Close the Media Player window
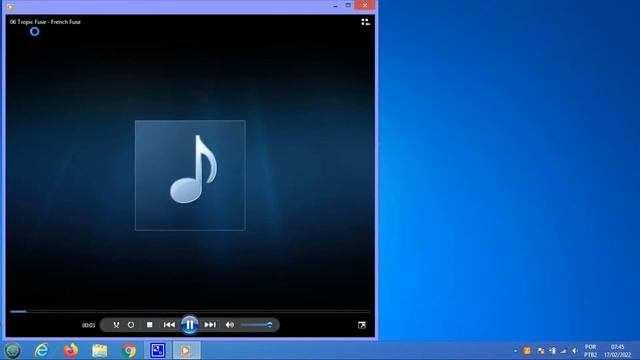The image size is (640, 360). 365,5
